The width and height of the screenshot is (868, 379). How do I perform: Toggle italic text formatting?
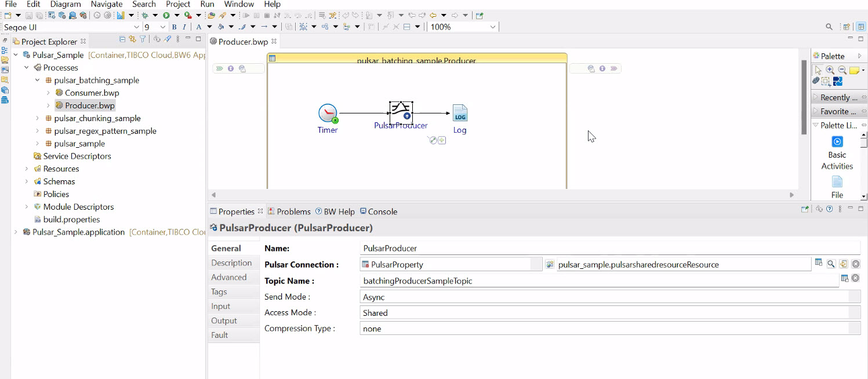tap(184, 27)
